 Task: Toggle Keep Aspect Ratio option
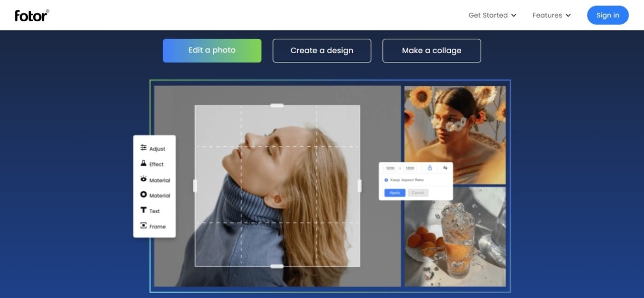405,180
